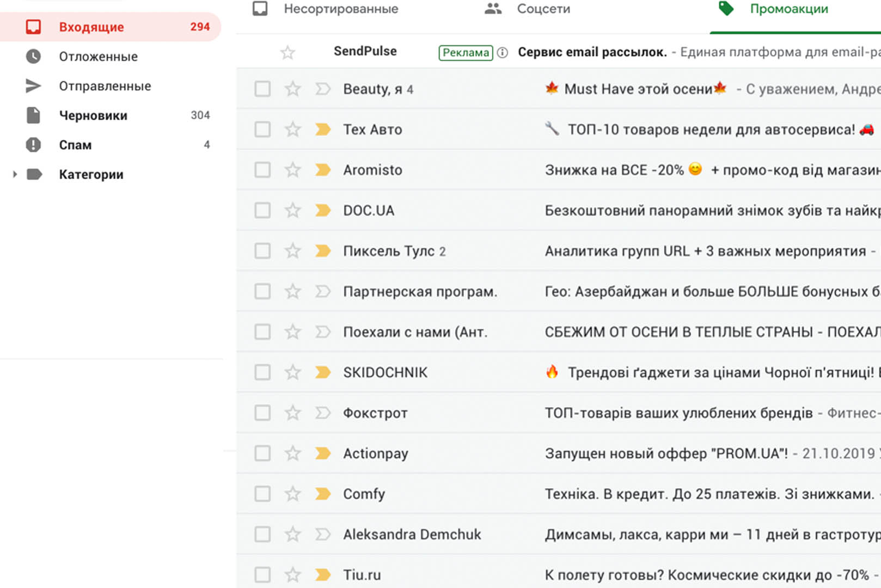Star the Beauty email

tap(293, 88)
